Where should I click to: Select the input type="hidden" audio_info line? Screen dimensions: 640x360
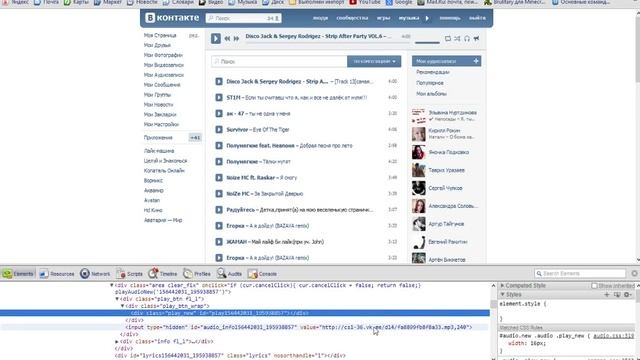pos(299,327)
